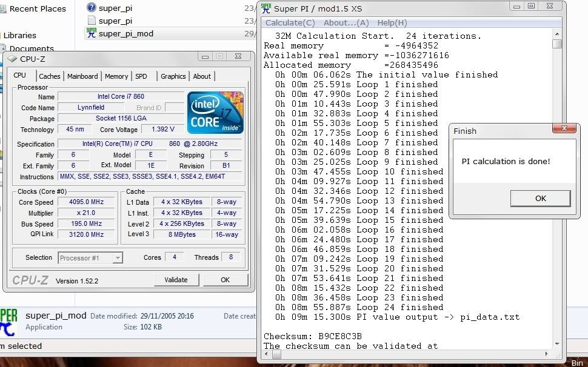Open the Help(H) menu in Super PI

pos(392,23)
